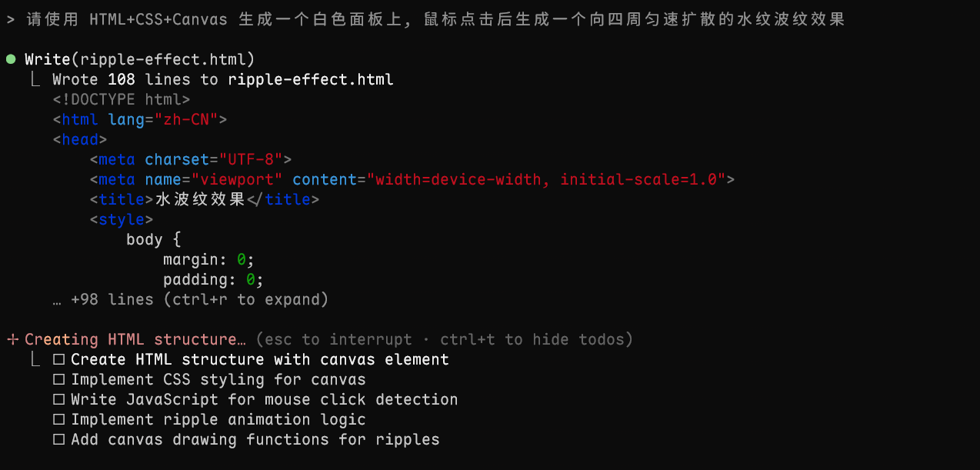Viewport: 980px width, 470px height.
Task: Check the Add canvas drawing functions box
Action: (58, 439)
